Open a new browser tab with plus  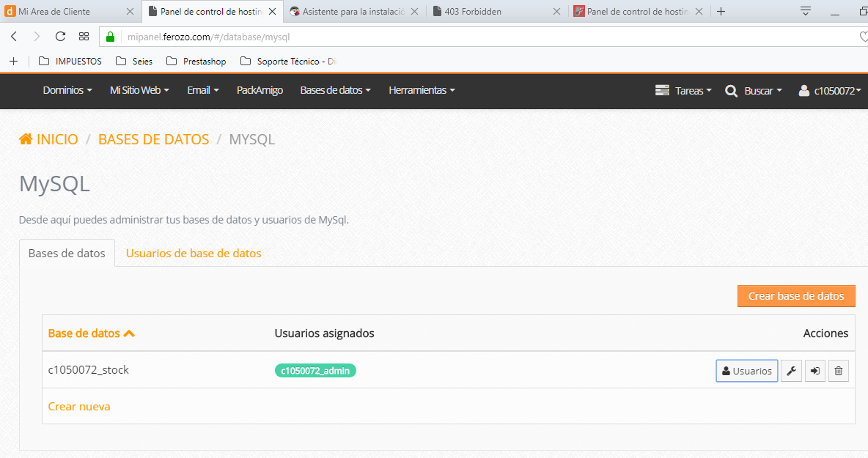[721, 11]
